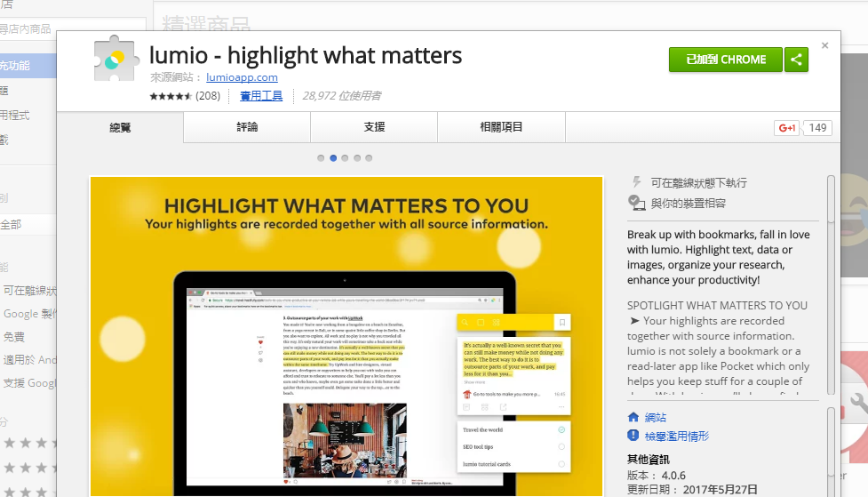The height and width of the screenshot is (497, 868).
Task: Click the lumio puzzle-piece extension icon
Action: point(115,59)
